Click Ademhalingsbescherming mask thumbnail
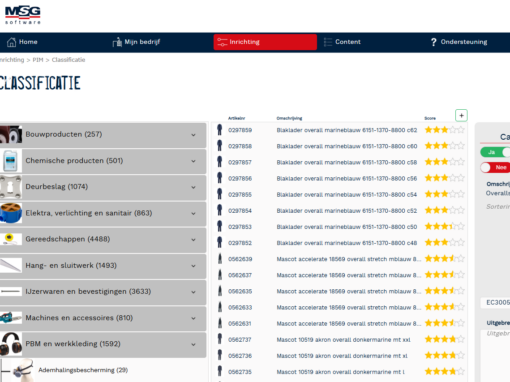Screen dimensions: 510x382 click(x=23, y=370)
